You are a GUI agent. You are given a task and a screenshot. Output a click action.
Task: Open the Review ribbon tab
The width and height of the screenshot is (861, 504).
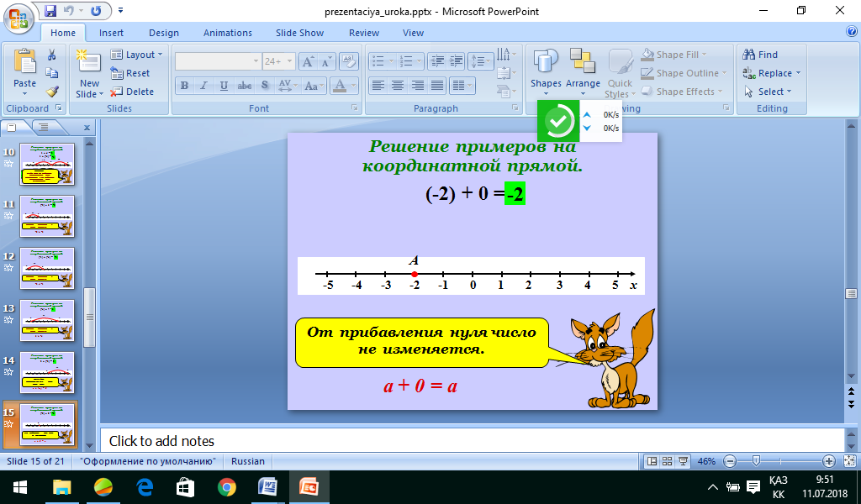[x=364, y=33]
